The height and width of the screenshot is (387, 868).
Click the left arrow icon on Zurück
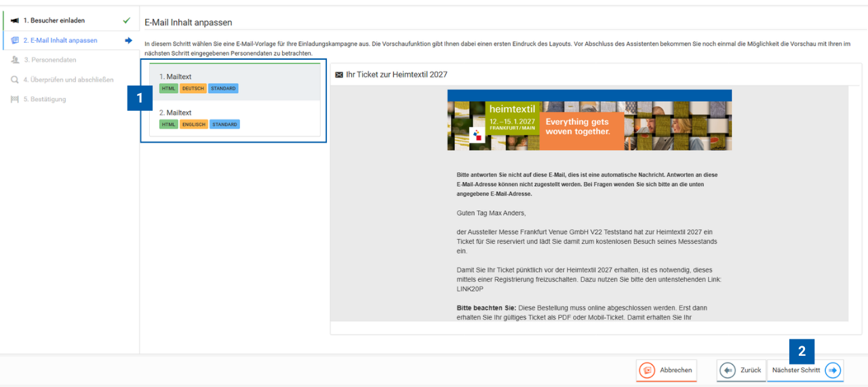(728, 371)
